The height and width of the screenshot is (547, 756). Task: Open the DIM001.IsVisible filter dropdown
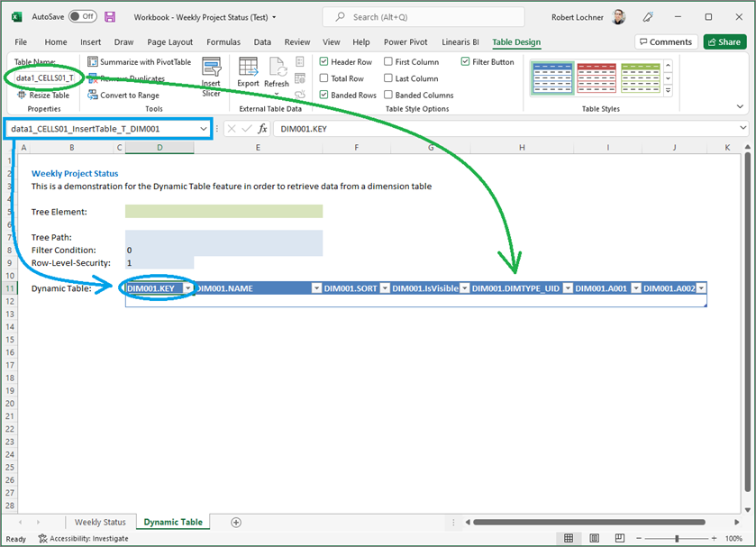pos(465,288)
